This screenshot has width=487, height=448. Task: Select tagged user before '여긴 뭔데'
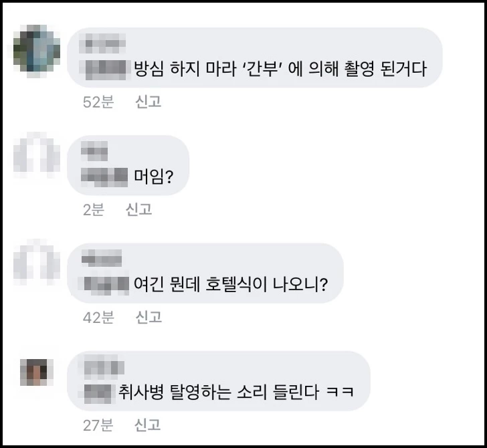106,285
